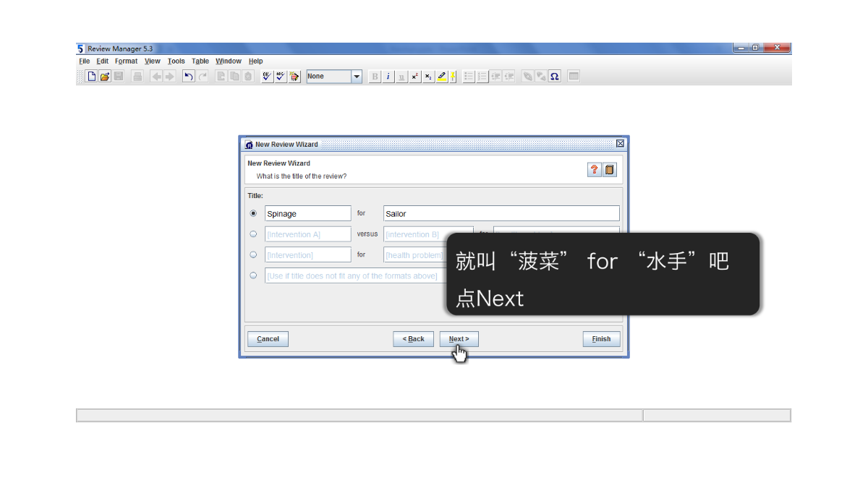Click the wizard's red question mark help icon
868x488 pixels.
tap(595, 170)
